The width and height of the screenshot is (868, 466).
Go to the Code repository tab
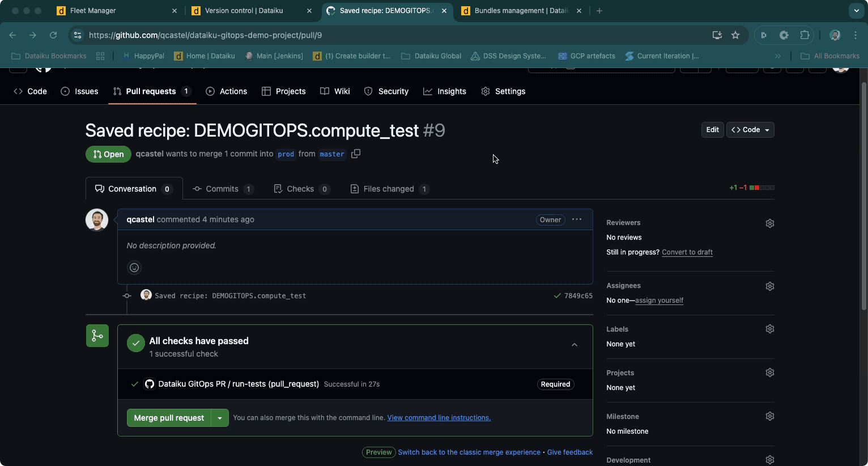click(30, 91)
